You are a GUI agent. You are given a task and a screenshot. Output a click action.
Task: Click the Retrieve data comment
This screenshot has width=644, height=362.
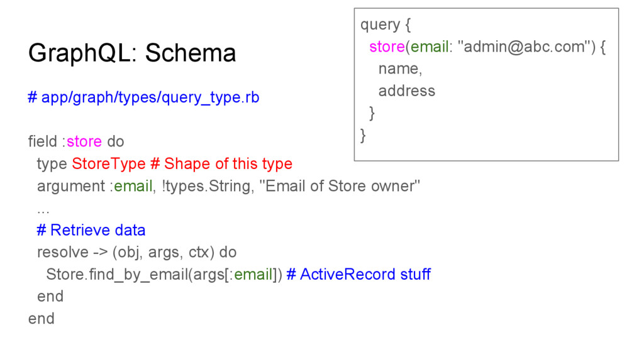click(91, 230)
